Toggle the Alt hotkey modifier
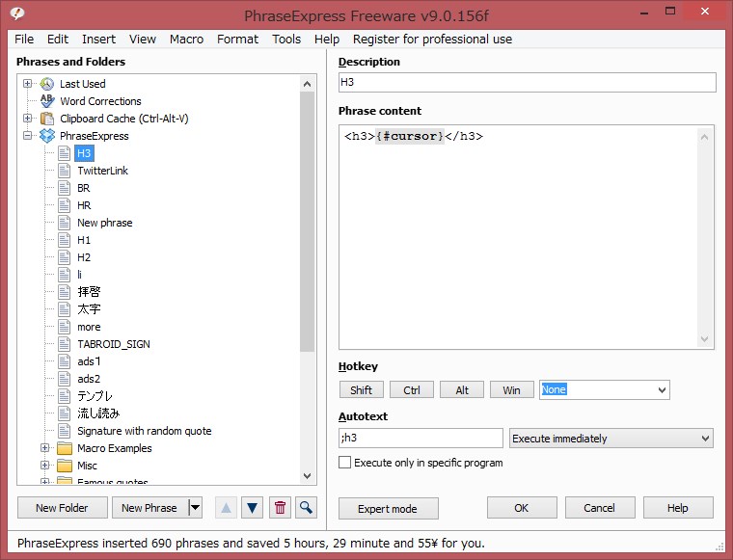 click(462, 390)
